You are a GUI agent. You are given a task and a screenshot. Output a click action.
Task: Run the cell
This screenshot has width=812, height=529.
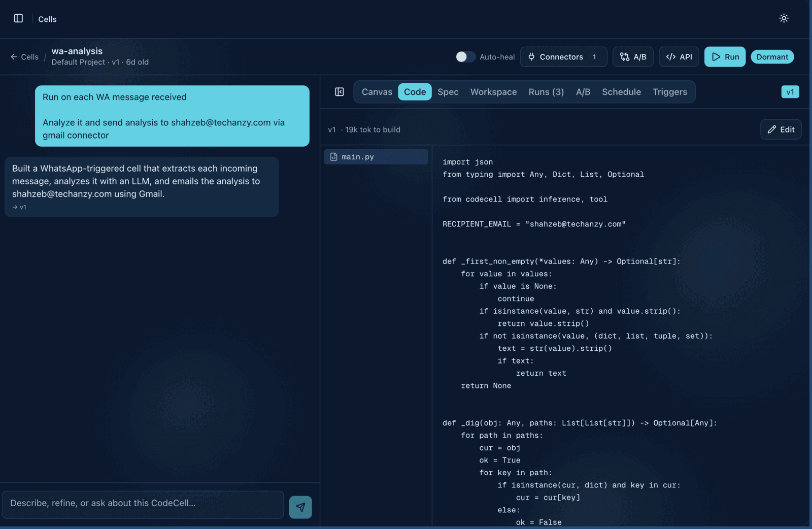pos(725,57)
